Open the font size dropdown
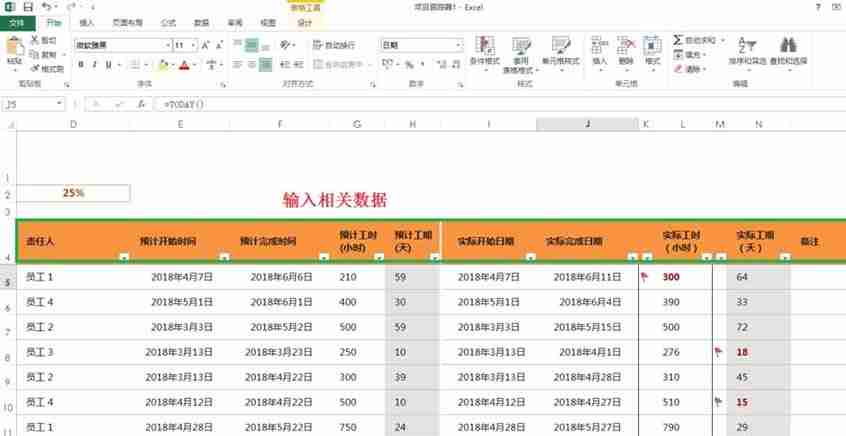This screenshot has height=436, width=846. (x=193, y=45)
